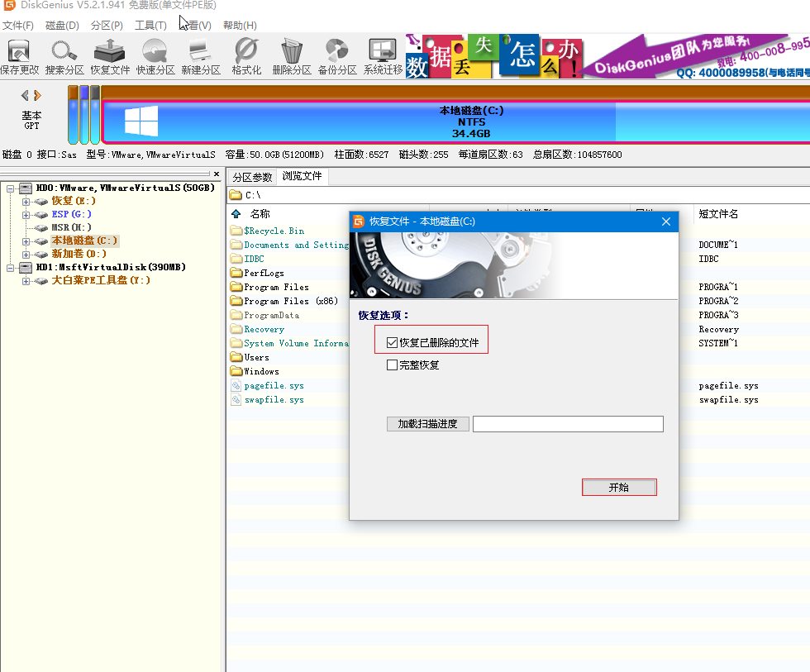Click the PerfLogs folder icon

[236, 273]
